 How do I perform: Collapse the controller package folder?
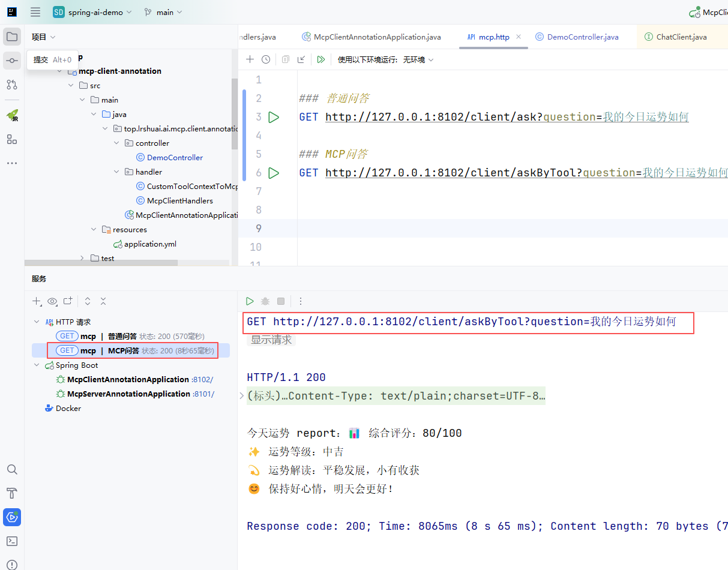(117, 143)
